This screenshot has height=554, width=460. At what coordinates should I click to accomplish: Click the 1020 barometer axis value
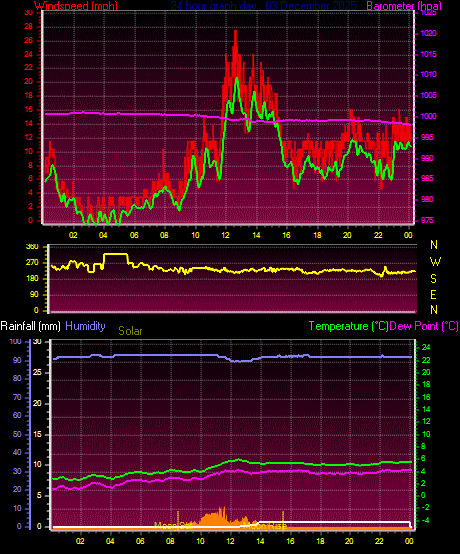point(428,34)
